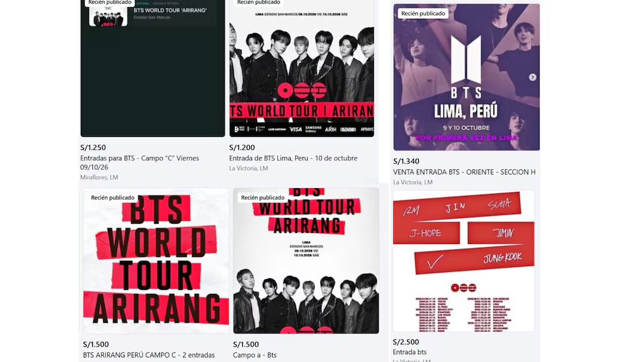The image size is (644, 362).
Task: Open the BTS World Tour Arirang S/1.200 photo
Action: point(301,68)
